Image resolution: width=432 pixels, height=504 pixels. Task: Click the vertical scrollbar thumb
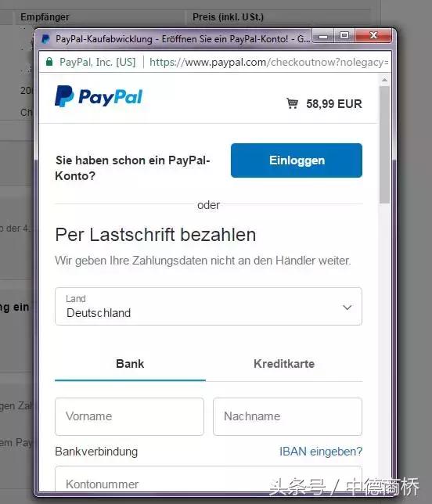384,145
